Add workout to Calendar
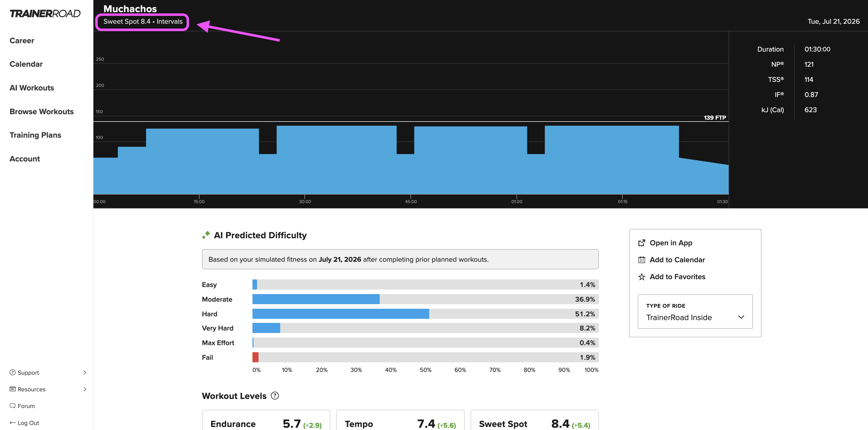Screen dimensions: 868x430 coord(677,260)
